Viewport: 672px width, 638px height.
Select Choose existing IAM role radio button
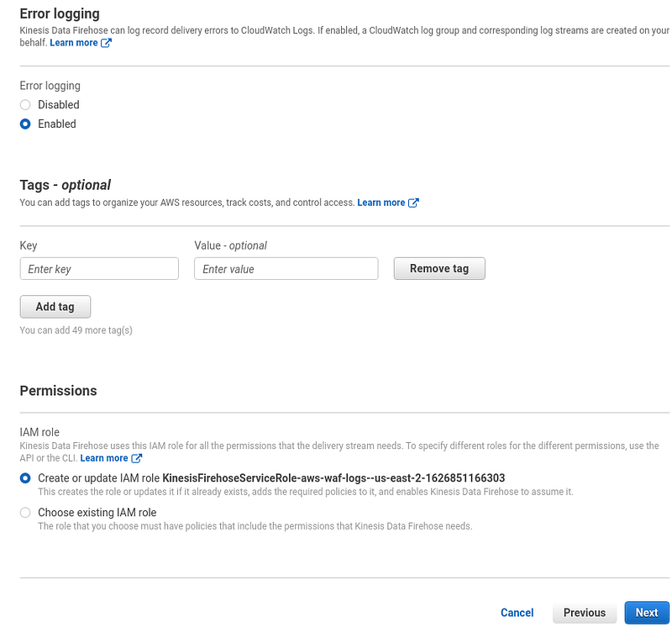[x=25, y=513]
